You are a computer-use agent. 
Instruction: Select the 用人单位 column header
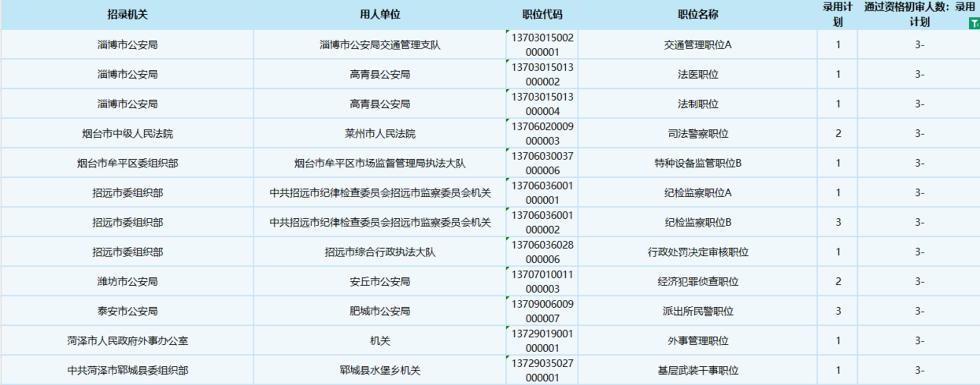coord(379,15)
